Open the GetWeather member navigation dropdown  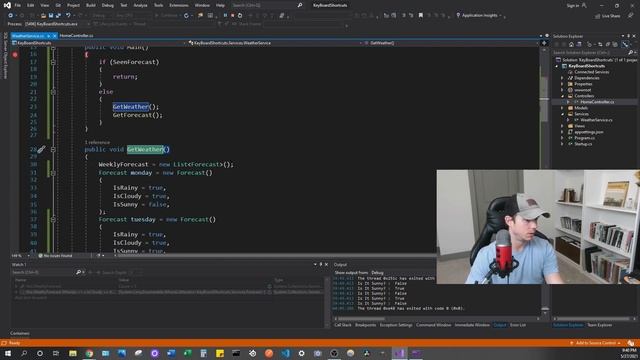click(x=452, y=43)
